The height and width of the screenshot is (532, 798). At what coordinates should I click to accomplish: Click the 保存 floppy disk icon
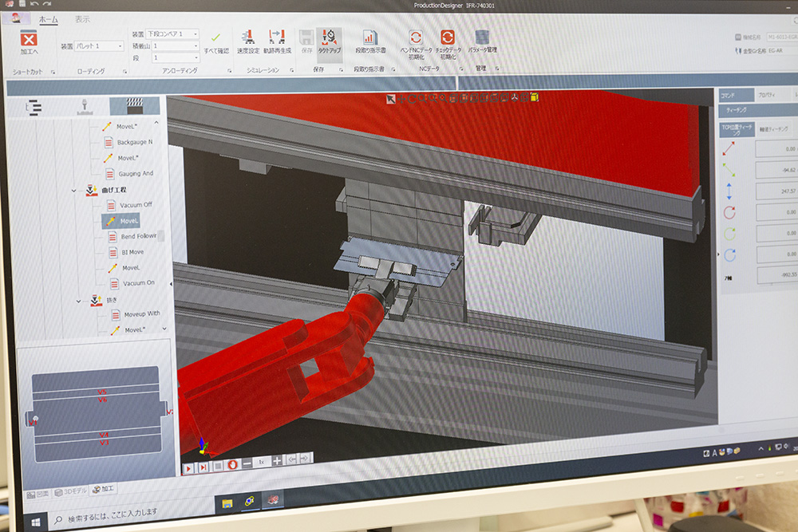click(x=306, y=37)
